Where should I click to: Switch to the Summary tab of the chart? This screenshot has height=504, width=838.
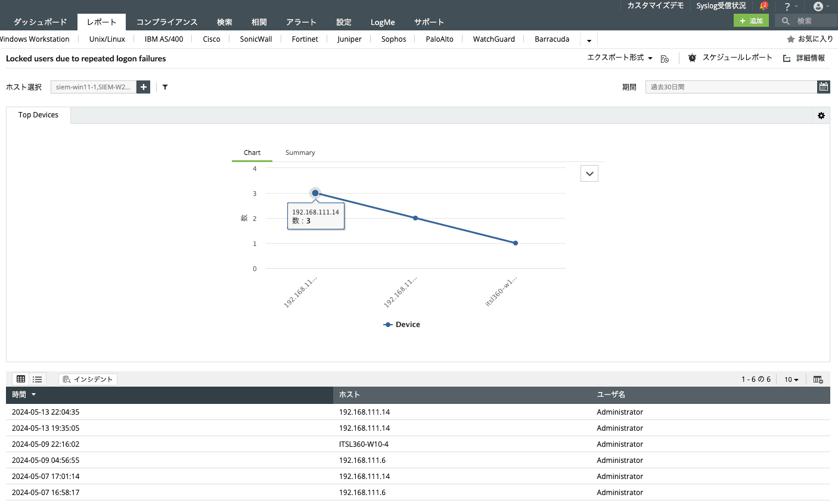point(300,153)
